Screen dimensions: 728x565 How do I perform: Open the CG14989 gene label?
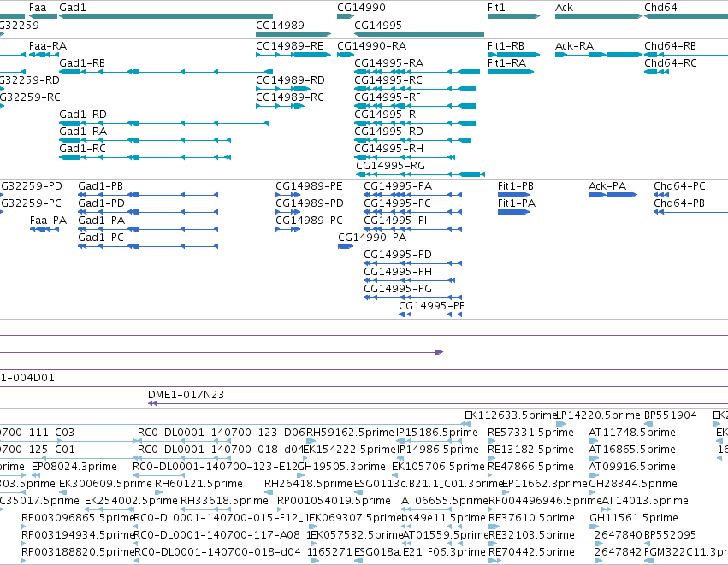click(280, 25)
